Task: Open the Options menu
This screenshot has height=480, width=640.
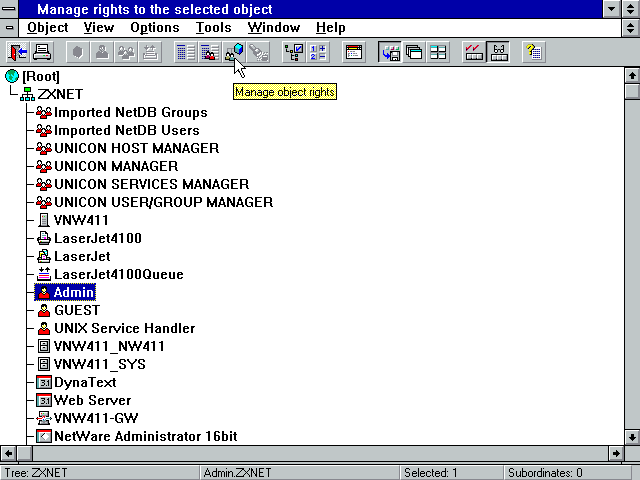Action: 155,28
